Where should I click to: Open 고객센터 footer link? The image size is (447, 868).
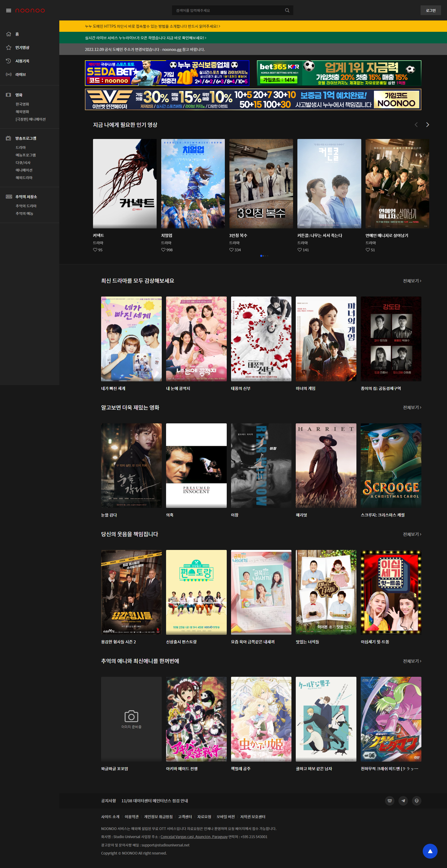tap(185, 817)
